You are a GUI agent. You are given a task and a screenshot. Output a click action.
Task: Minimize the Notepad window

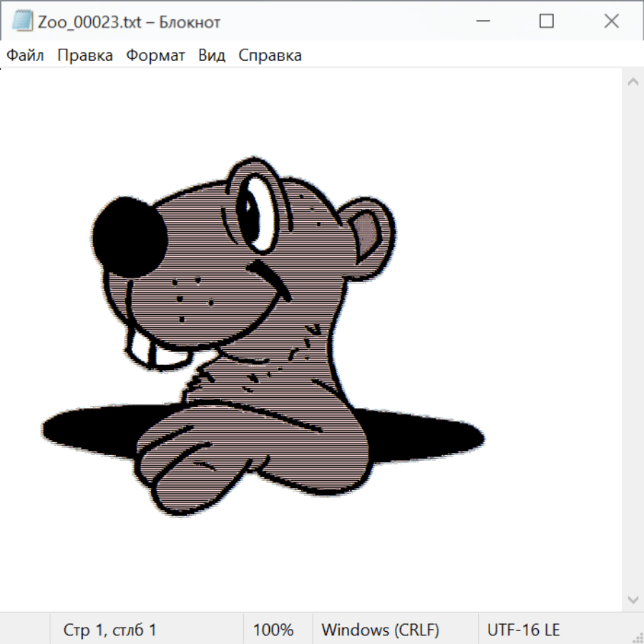coord(482,21)
